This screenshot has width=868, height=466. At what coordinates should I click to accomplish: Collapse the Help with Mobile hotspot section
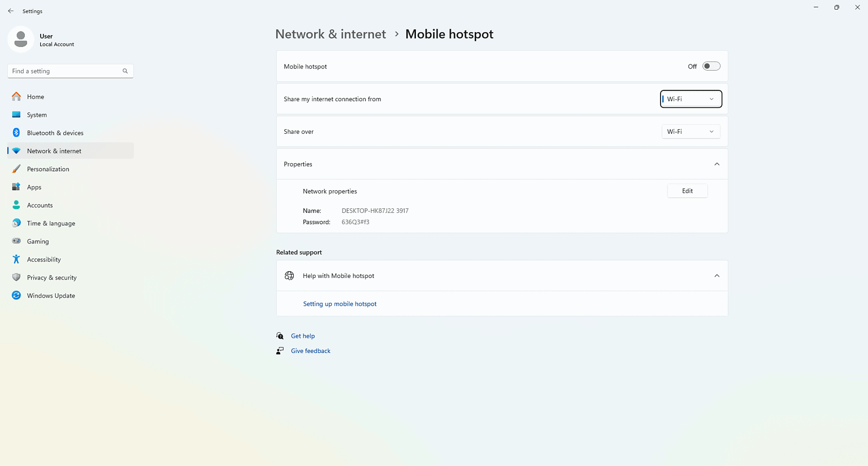(717, 276)
